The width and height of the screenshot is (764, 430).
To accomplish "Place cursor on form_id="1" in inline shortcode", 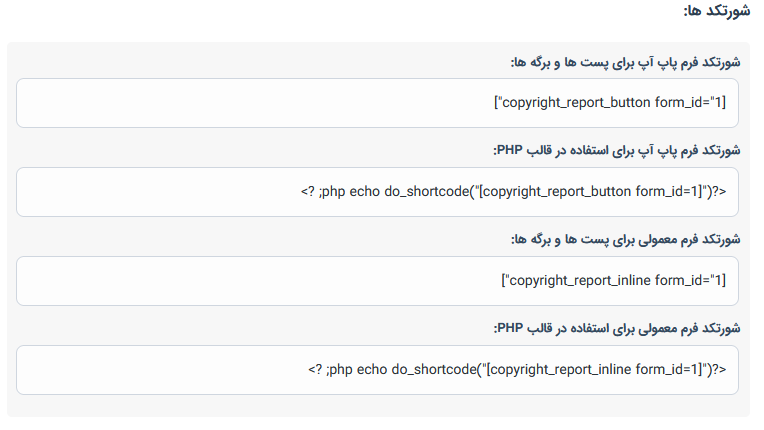I will coord(688,281).
